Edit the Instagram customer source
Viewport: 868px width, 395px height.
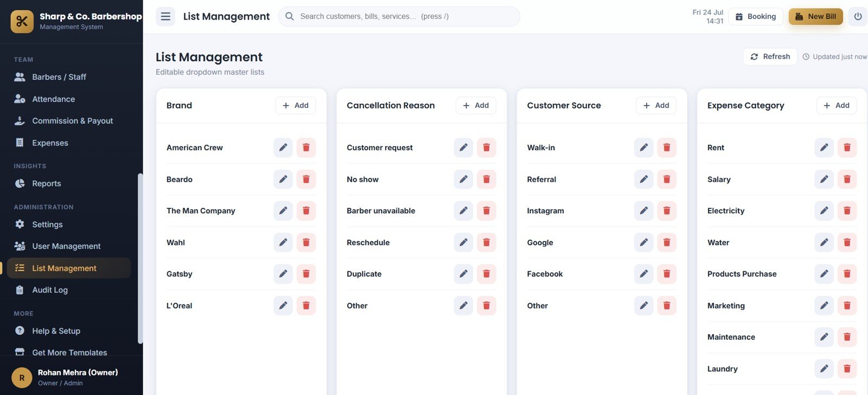point(644,211)
